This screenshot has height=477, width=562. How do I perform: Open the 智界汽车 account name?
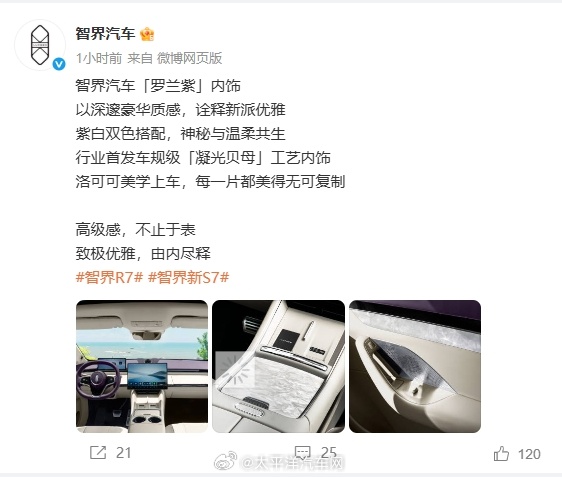coord(105,34)
